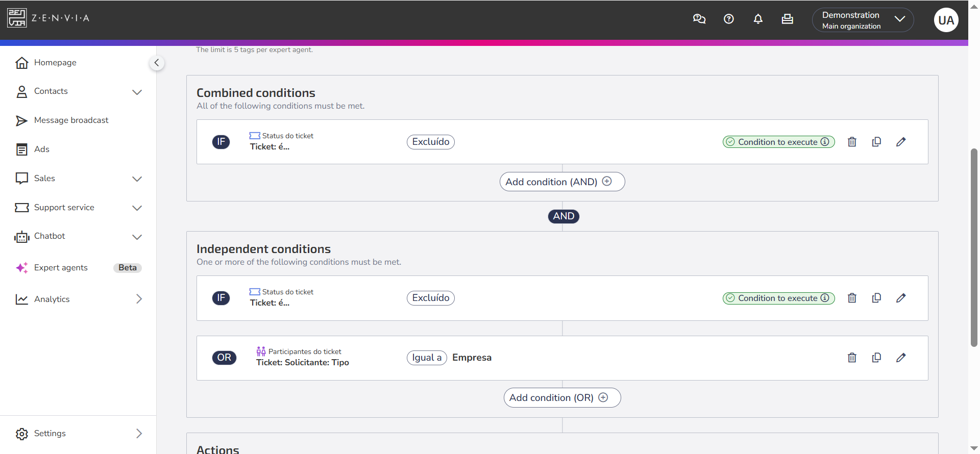The image size is (980, 454).
Task: Click Add condition (AND) button
Action: [x=562, y=182]
